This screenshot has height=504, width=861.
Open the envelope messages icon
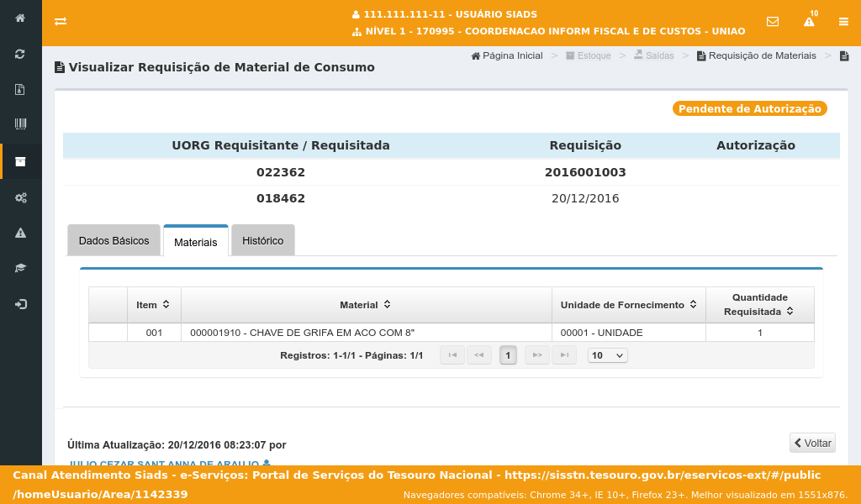773,21
